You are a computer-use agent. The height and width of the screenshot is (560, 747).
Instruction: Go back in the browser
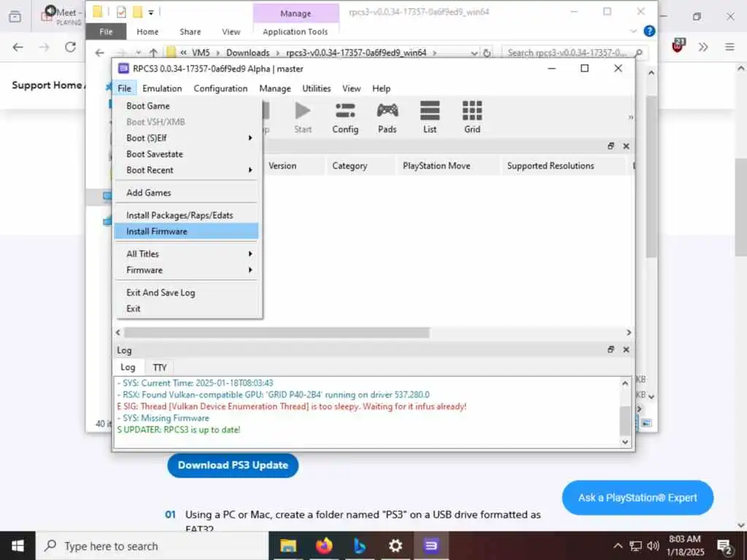18,47
